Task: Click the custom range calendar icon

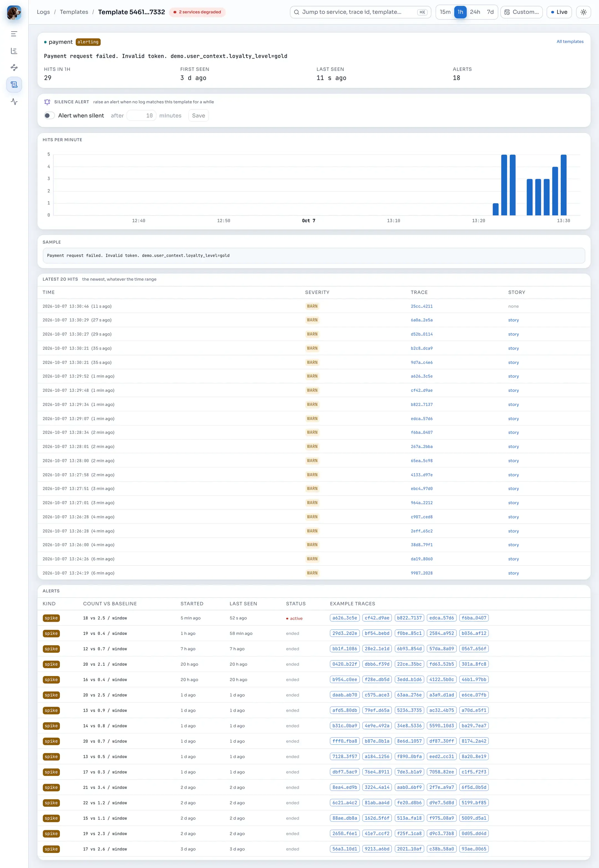Action: (x=507, y=12)
